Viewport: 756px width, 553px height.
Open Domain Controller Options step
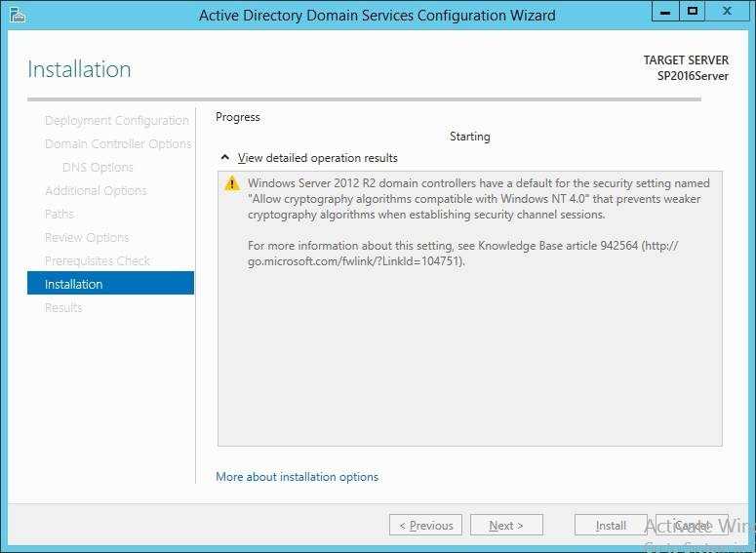click(118, 143)
